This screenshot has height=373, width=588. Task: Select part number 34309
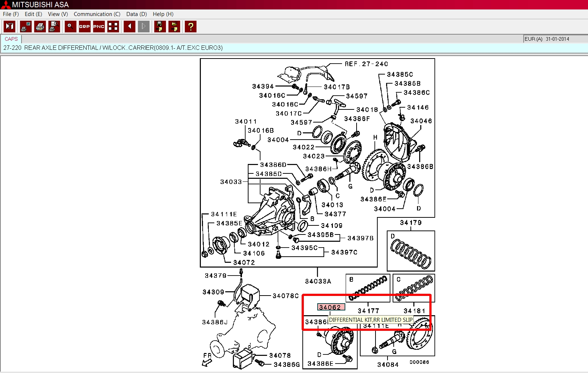point(213,292)
